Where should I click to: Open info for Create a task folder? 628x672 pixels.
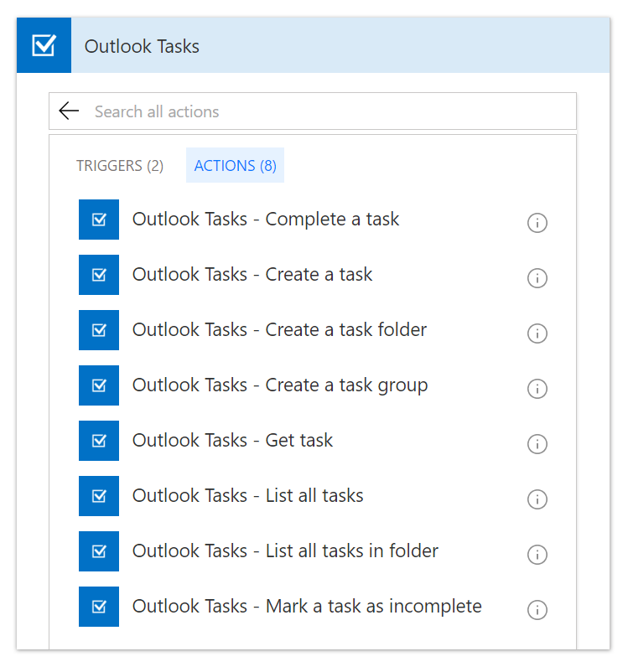click(537, 333)
